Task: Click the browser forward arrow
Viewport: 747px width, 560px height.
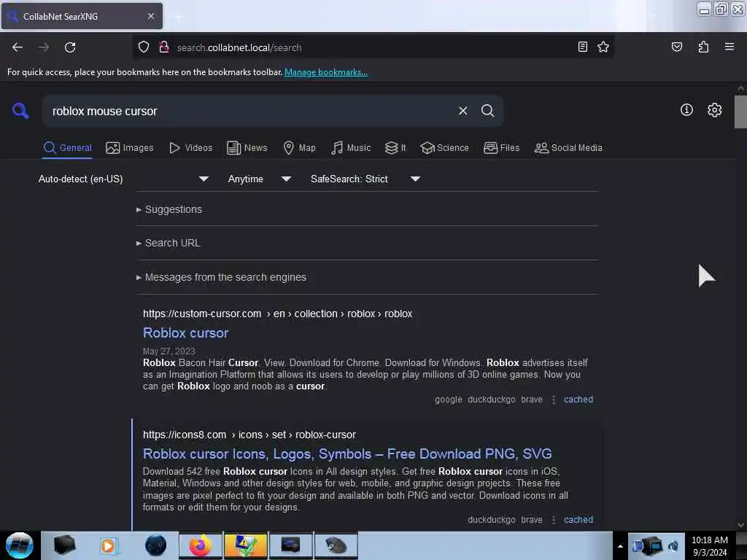Action: coord(44,47)
